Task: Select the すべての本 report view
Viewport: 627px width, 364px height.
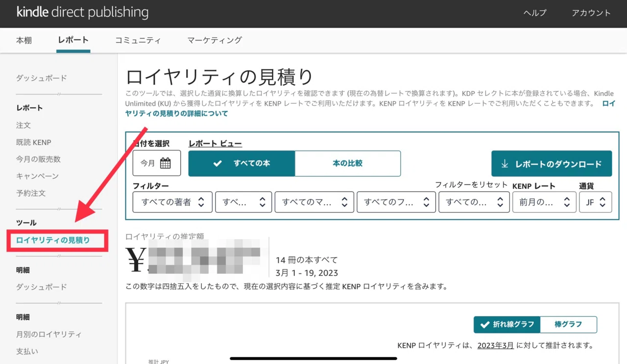Action: click(241, 163)
